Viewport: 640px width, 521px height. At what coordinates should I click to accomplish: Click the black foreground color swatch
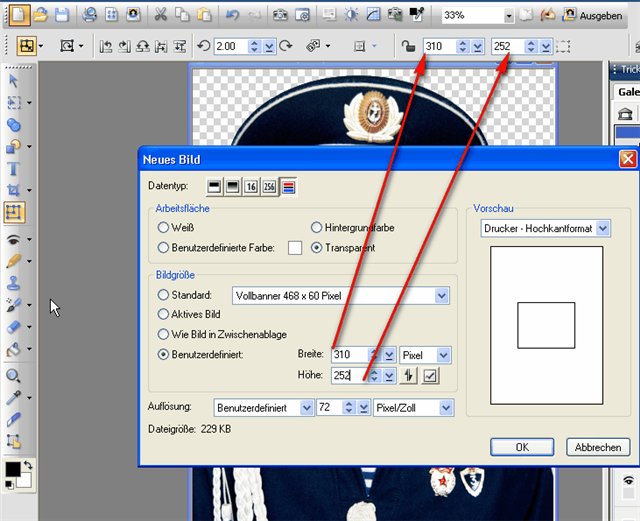coord(13,469)
